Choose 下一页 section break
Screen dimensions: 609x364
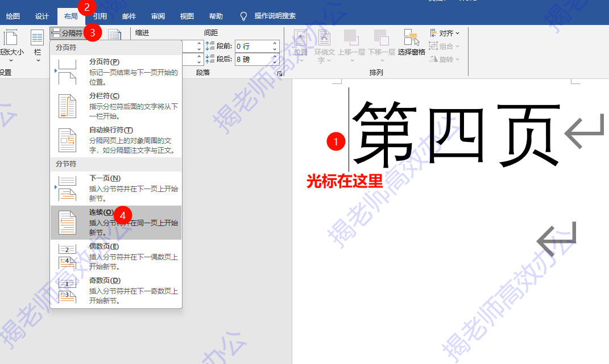pyautogui.click(x=116, y=188)
